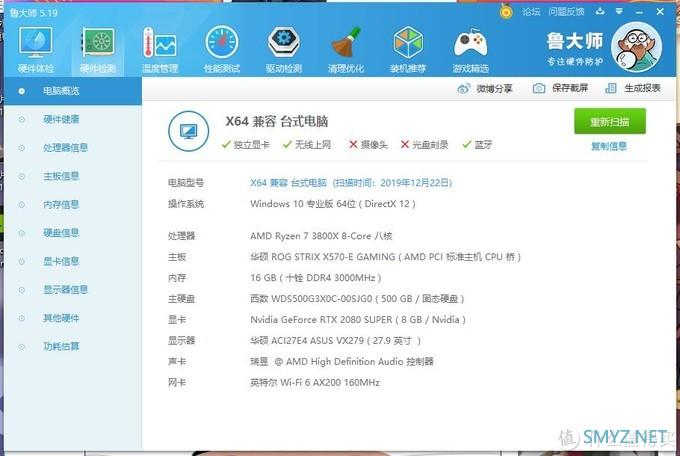This screenshot has height=456, width=680.
Task: Click the 摄像头 status indicator
Action: click(x=368, y=144)
